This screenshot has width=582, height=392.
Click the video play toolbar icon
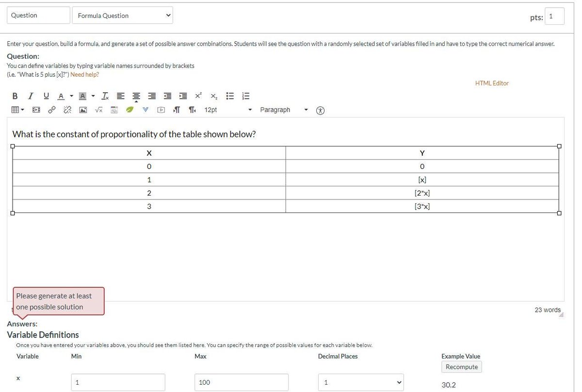161,110
